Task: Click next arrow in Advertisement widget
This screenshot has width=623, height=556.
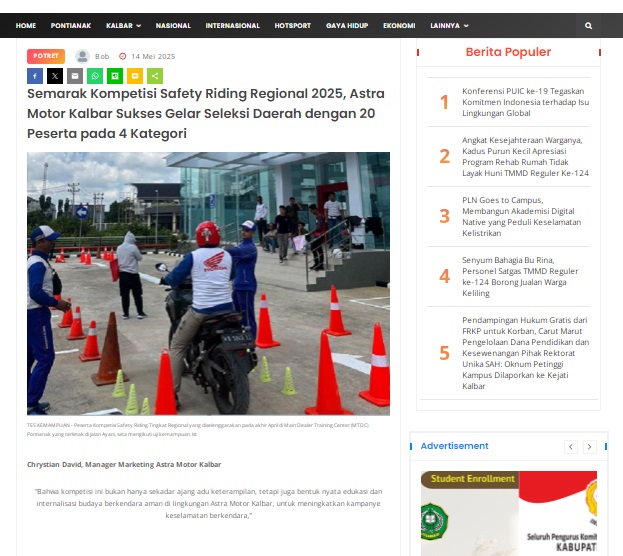Action: pos(590,447)
